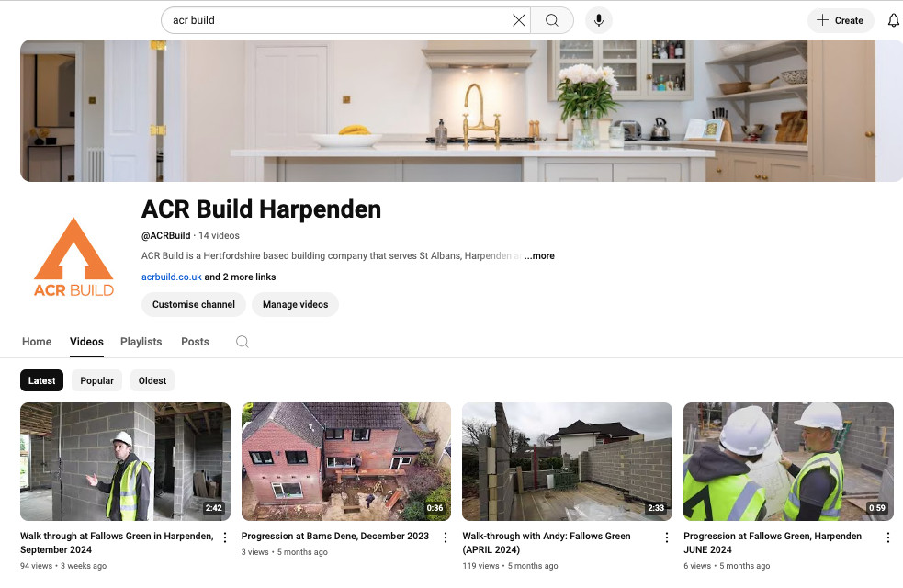Click the Manage videos button
The image size is (903, 588).
click(296, 304)
